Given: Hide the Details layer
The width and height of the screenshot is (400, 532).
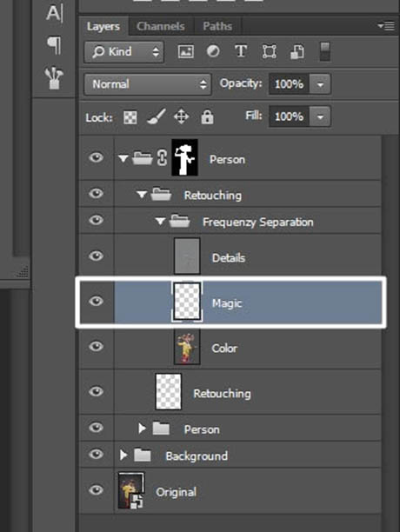Looking at the screenshot, I should (x=96, y=256).
